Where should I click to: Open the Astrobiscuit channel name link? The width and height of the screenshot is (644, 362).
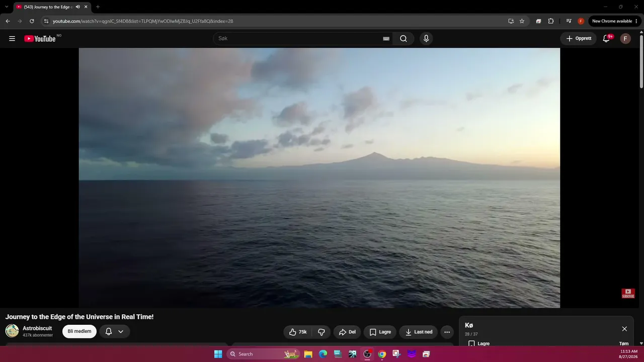tap(37, 328)
